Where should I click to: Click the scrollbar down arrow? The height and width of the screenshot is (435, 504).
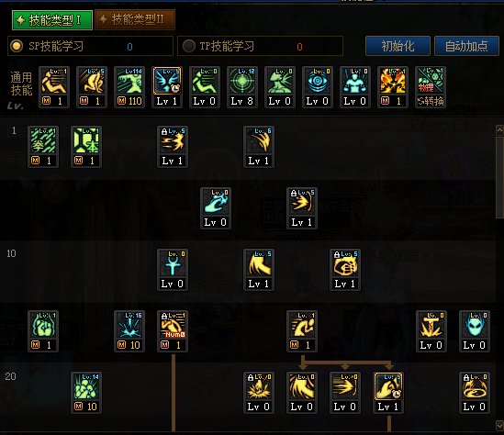tap(499, 427)
